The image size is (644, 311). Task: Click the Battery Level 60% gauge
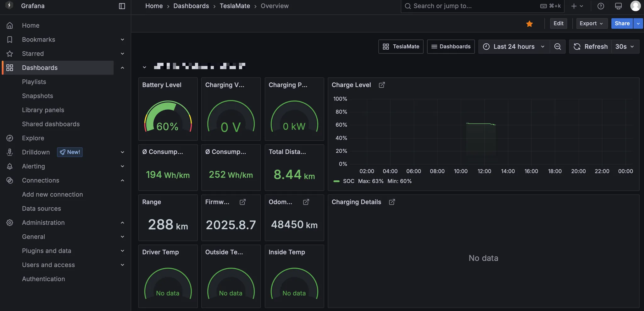point(168,117)
